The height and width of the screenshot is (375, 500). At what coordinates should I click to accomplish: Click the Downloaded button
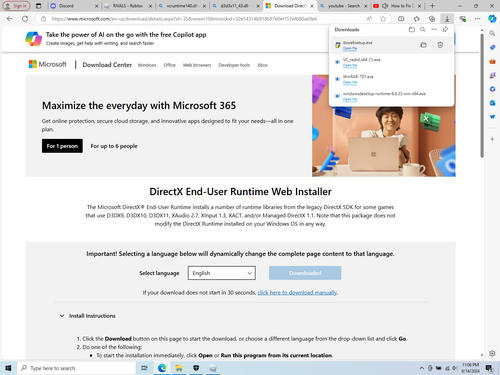click(x=305, y=273)
